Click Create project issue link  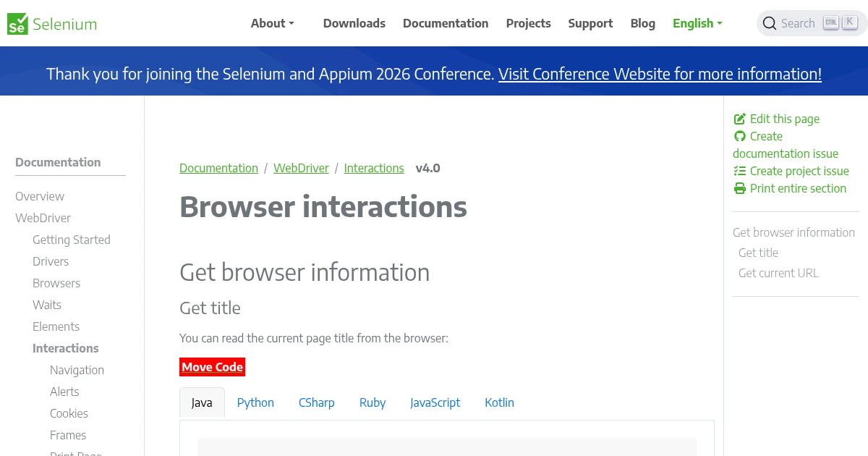tap(799, 171)
